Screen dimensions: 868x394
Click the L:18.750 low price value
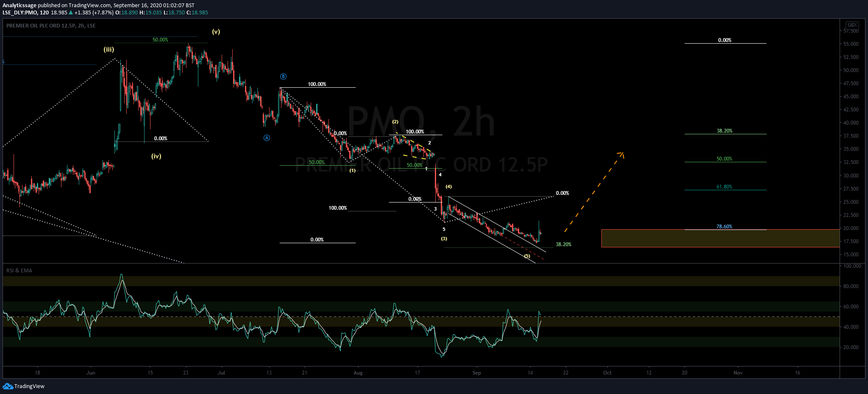[x=175, y=13]
